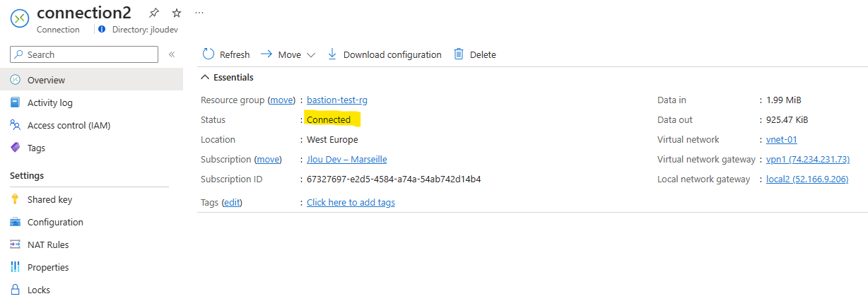
Task: Click the Delete trash icon
Action: coord(459,54)
